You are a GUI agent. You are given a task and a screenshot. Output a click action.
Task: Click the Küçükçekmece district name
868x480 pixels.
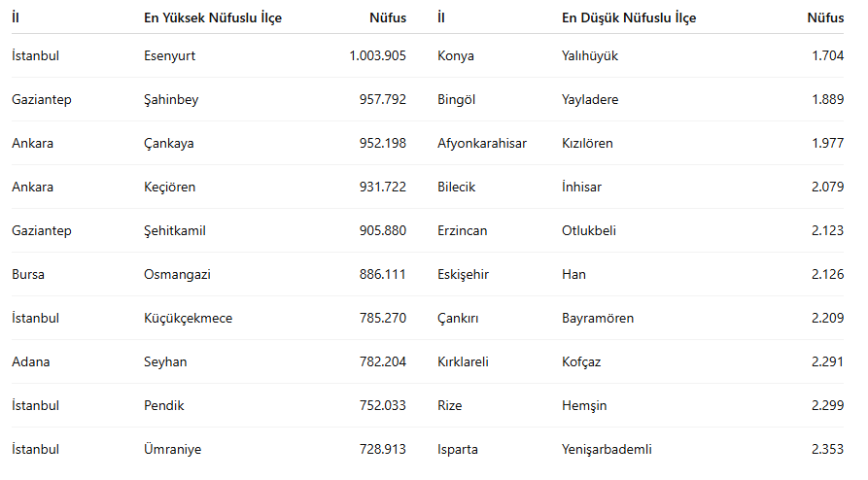coord(189,318)
